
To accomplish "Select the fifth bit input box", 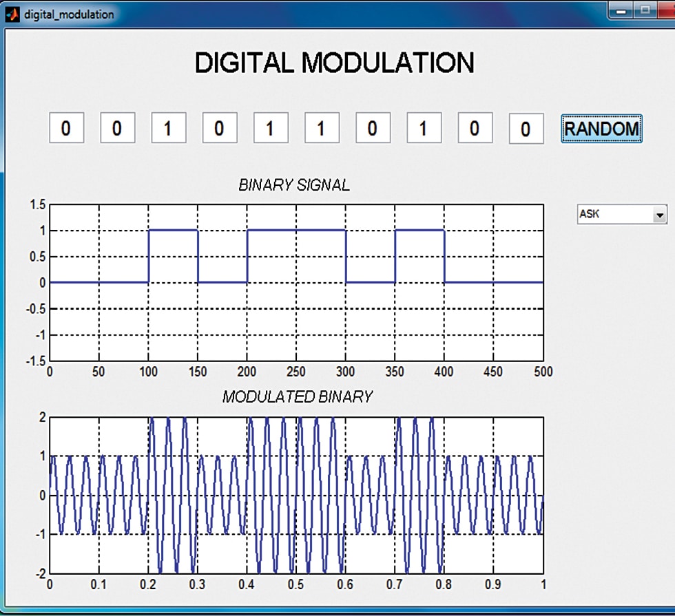I will click(x=270, y=129).
